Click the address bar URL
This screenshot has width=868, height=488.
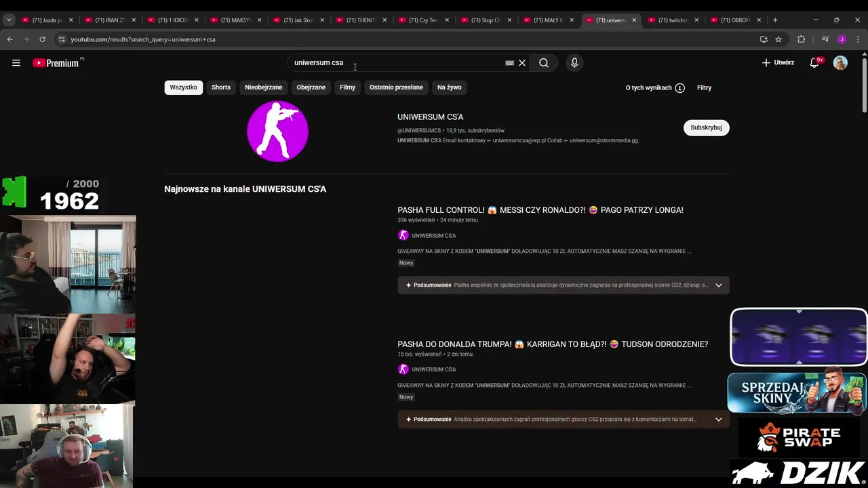pyautogui.click(x=143, y=39)
